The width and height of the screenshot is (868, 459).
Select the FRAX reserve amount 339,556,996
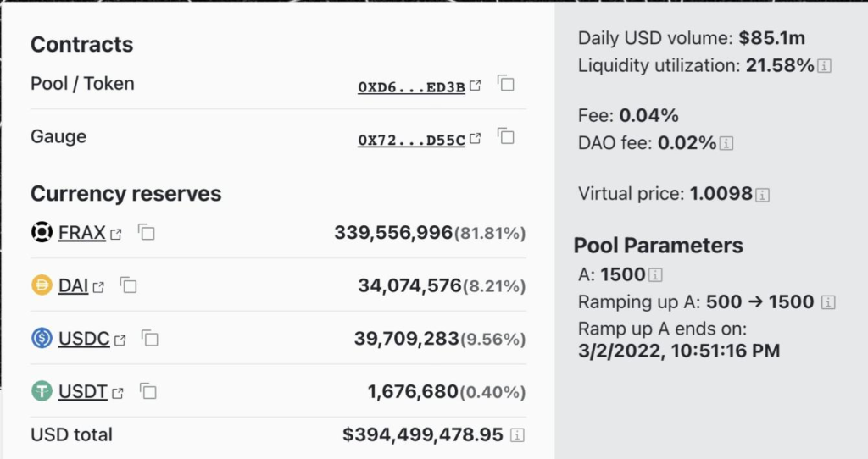393,233
